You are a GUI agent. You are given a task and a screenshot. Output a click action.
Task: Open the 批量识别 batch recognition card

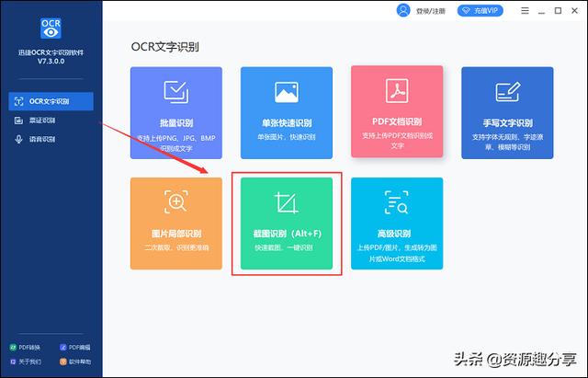tap(175, 112)
